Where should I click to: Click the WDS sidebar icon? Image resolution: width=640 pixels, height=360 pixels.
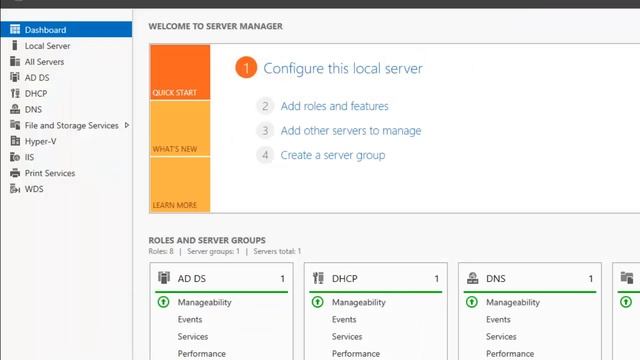(x=15, y=189)
